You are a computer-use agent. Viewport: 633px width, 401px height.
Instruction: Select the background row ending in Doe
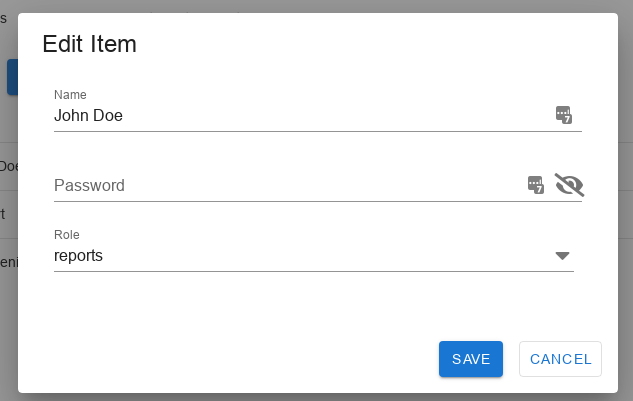[8, 166]
